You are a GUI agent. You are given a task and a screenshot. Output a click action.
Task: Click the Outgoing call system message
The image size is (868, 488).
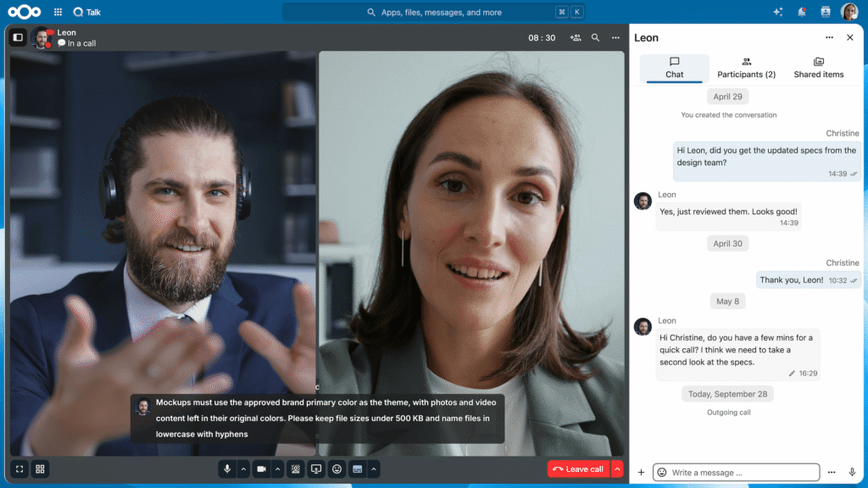(728, 413)
